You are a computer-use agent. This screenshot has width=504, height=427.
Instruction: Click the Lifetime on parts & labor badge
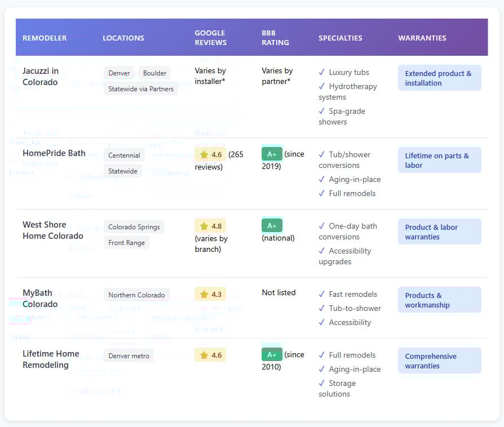[x=439, y=161]
